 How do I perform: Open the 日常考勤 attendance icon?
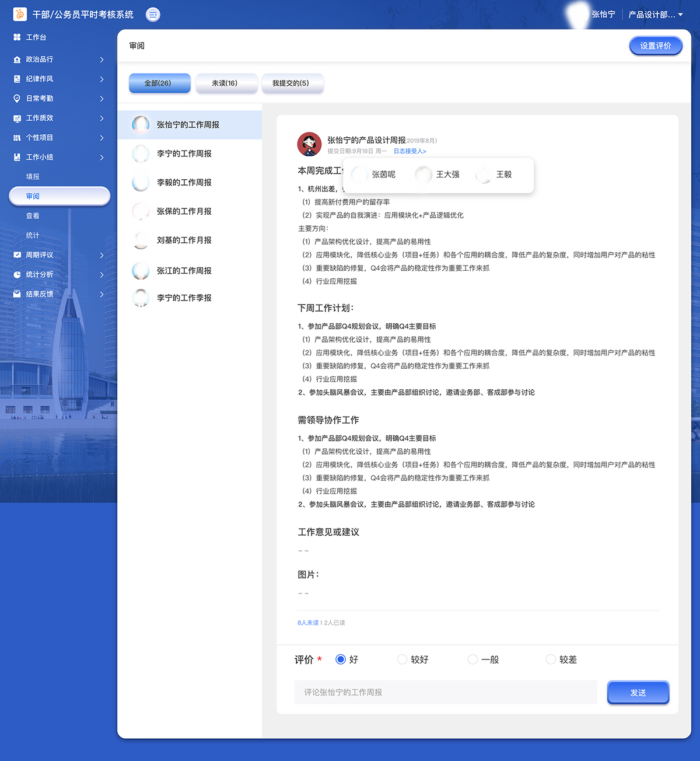pos(16,98)
